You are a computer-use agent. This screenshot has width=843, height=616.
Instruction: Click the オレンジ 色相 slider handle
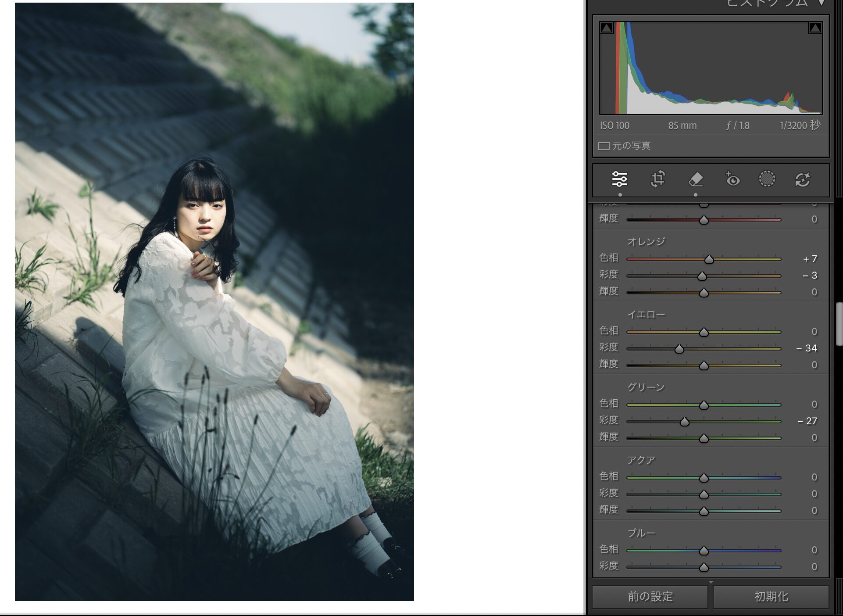pos(709,259)
